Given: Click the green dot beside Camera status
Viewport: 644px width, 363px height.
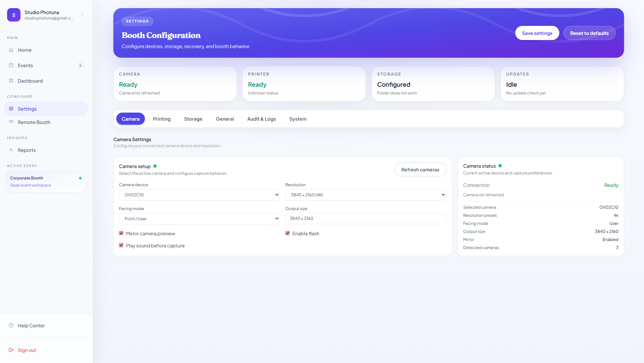Looking at the screenshot, I should tap(500, 166).
